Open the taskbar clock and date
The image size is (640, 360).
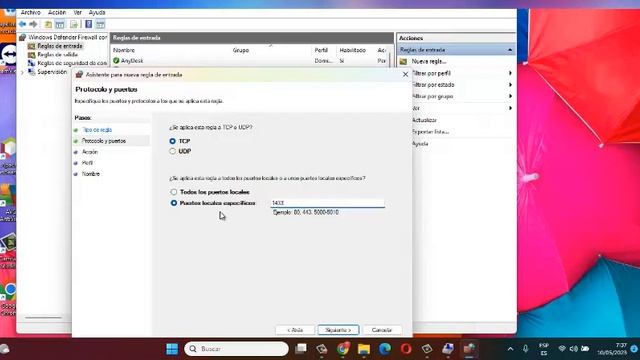pos(612,349)
